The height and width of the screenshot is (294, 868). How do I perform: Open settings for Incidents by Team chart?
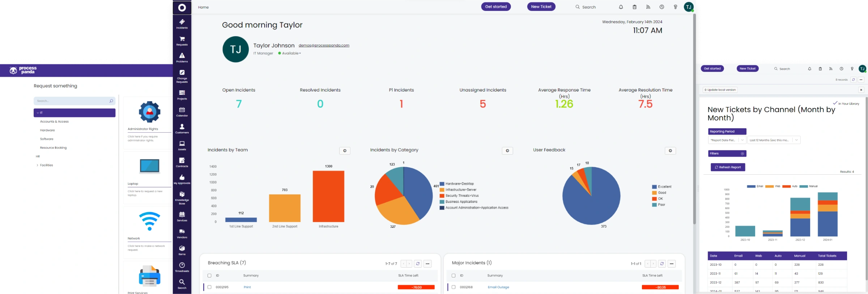(345, 151)
